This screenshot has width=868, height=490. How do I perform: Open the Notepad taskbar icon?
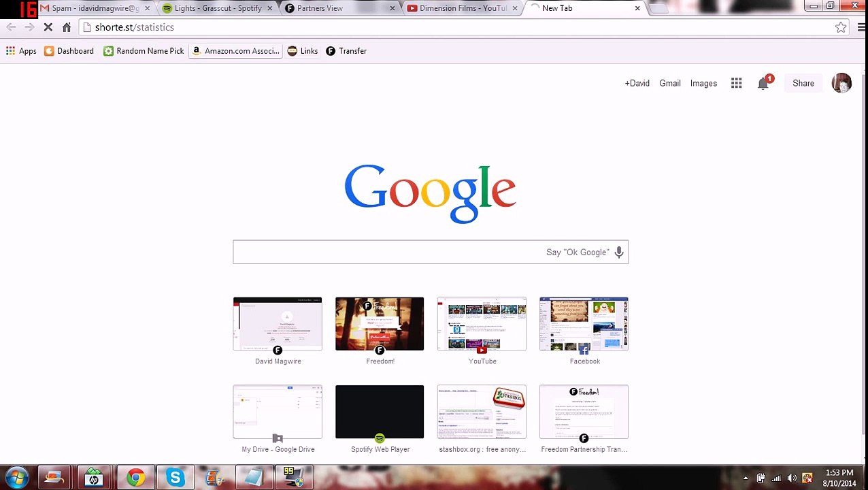pyautogui.click(x=254, y=478)
